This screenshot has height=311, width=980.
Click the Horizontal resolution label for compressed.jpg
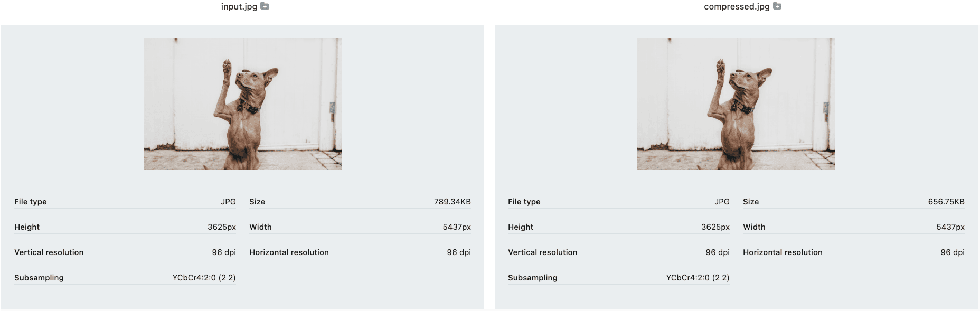tap(783, 252)
